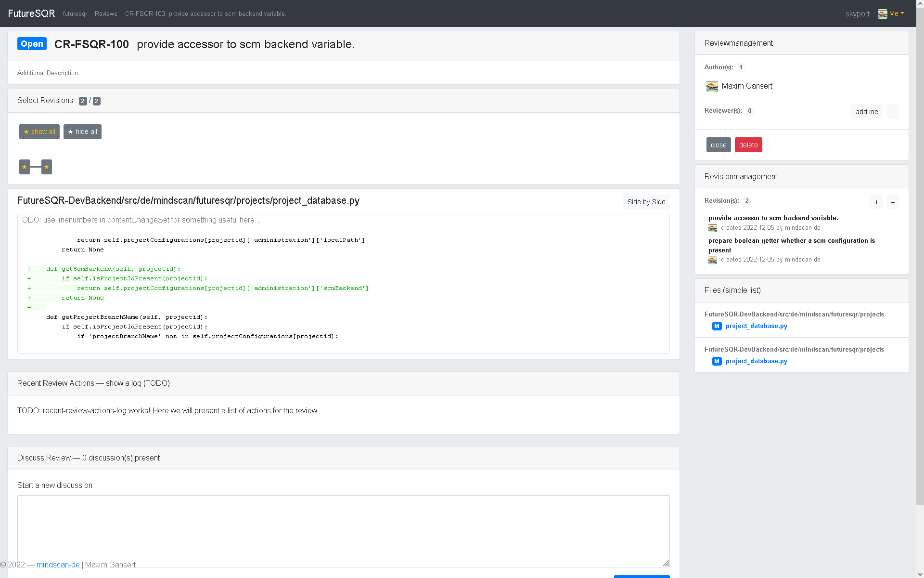Click the M icon beside second project_database.py

tap(717, 361)
